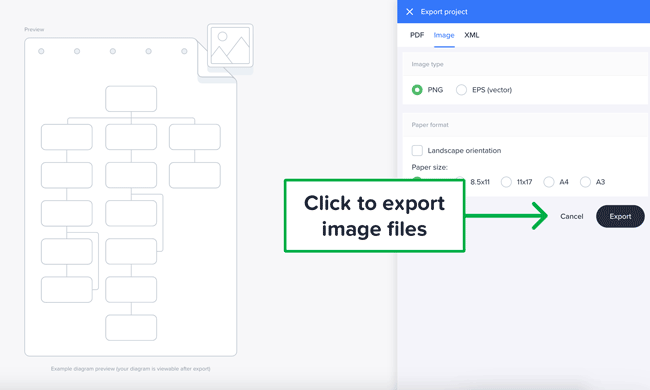The width and height of the screenshot is (650, 390).
Task: Select A4 paper size
Action: (x=548, y=182)
